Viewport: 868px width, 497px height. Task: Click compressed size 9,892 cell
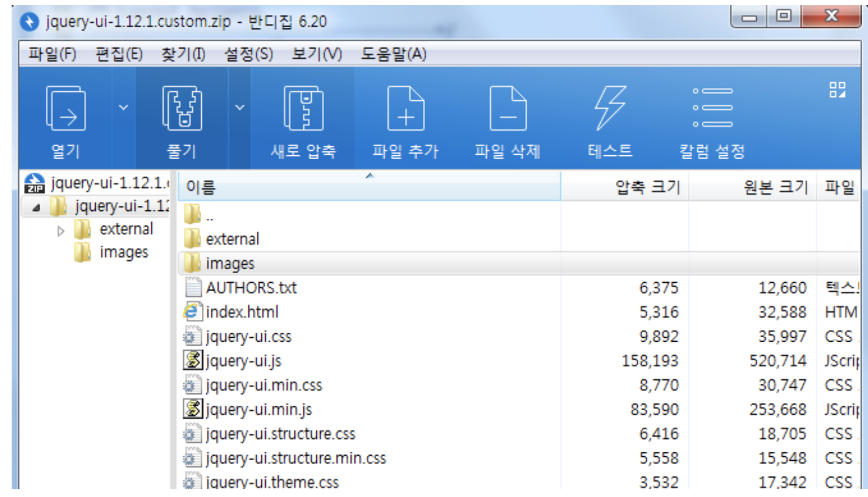pyautogui.click(x=659, y=337)
